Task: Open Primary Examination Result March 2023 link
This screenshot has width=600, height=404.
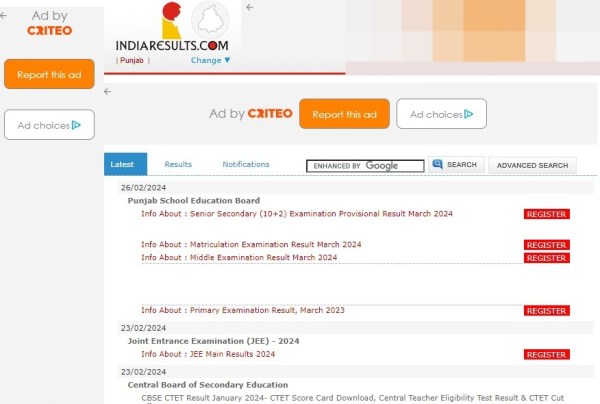Action: (x=243, y=310)
